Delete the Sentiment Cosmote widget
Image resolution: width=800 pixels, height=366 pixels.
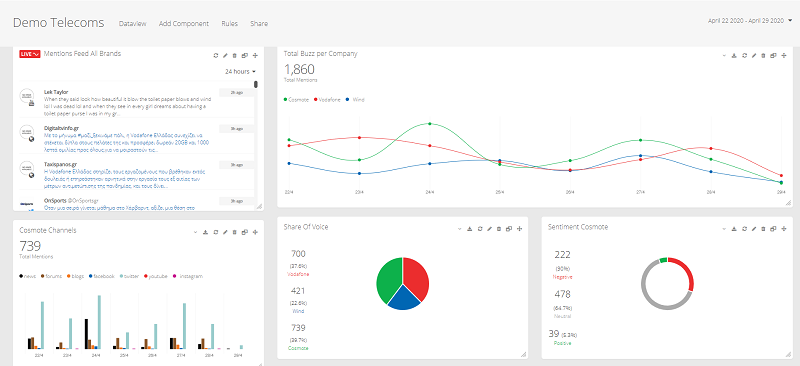tap(763, 229)
